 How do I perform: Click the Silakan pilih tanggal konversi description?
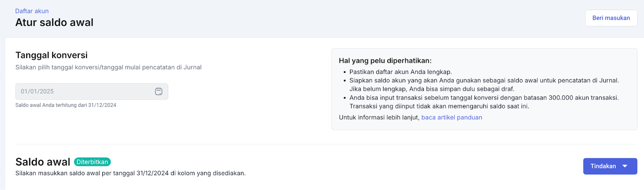(108, 67)
